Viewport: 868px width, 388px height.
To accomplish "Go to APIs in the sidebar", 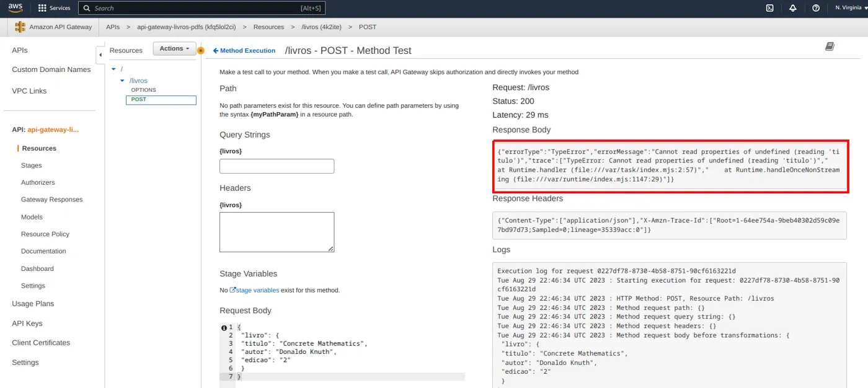I will pos(20,50).
